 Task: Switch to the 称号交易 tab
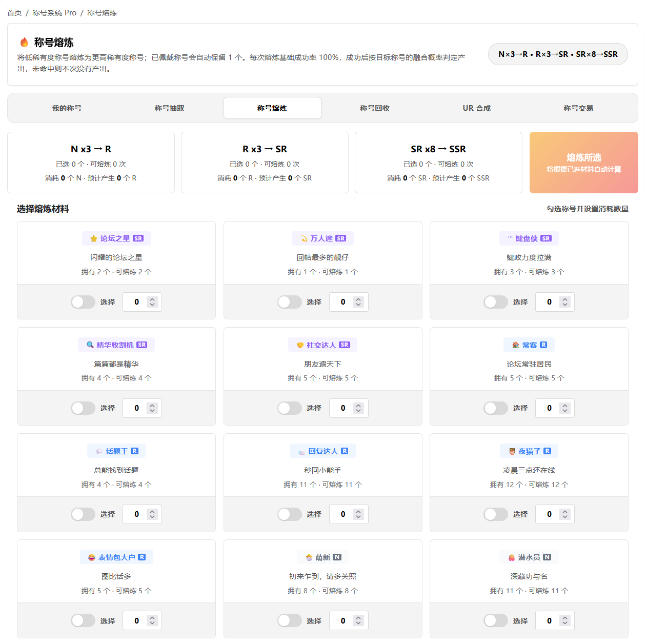578,108
